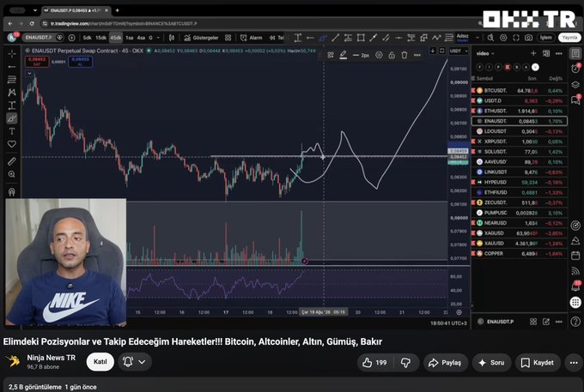The image size is (584, 392).
Task: Change drawing line color with pencil icon
Action: (344, 55)
